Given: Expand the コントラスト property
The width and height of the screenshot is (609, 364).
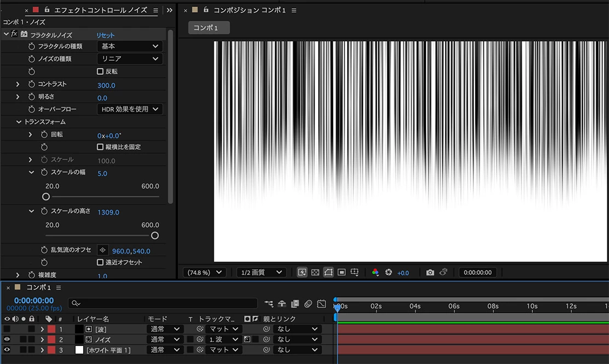Looking at the screenshot, I should (18, 84).
